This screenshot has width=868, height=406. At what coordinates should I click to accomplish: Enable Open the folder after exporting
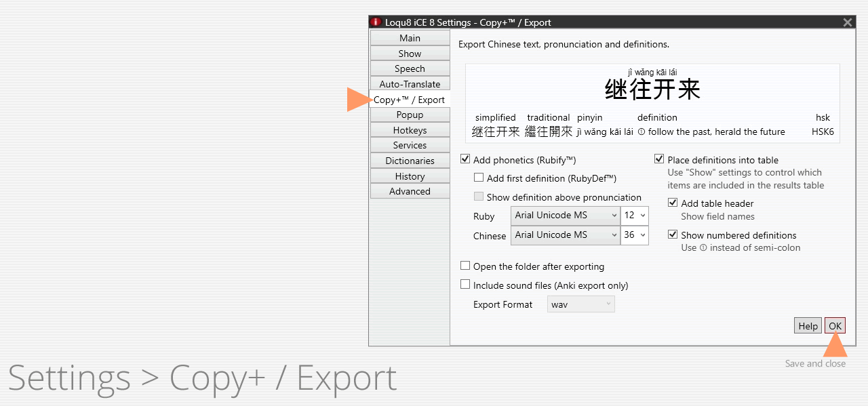coord(465,265)
